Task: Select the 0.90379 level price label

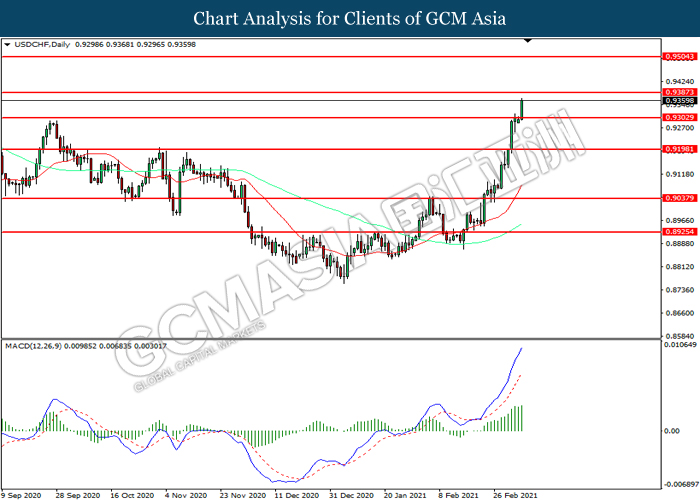Action: [680, 198]
